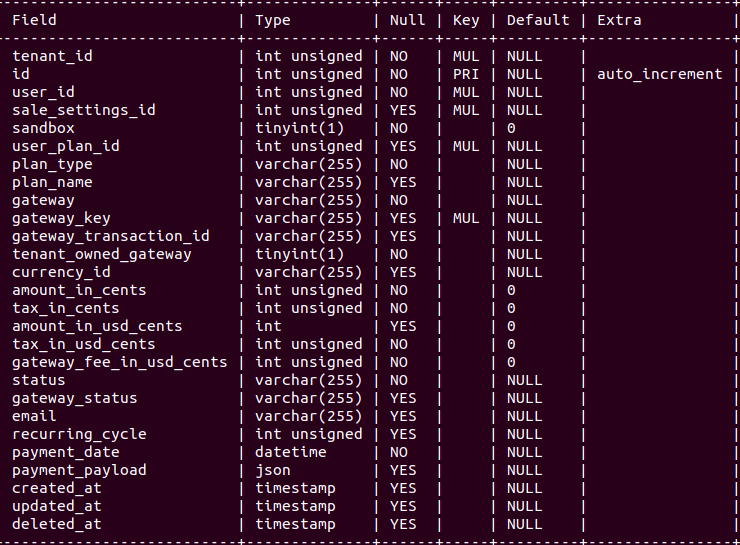
Task: Click the json type value
Action: pyautogui.click(x=273, y=470)
